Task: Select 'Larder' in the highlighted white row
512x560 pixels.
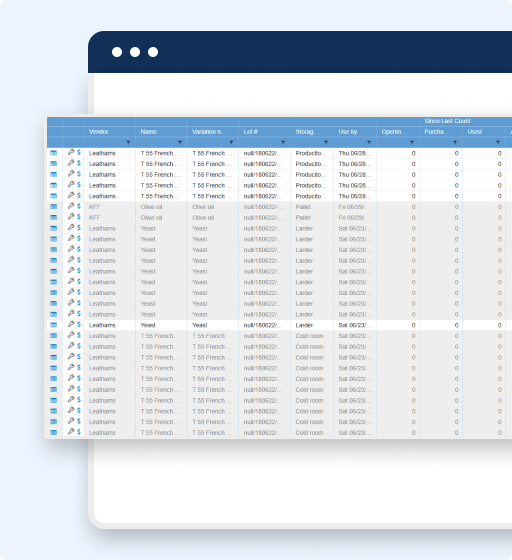Action: (x=304, y=325)
